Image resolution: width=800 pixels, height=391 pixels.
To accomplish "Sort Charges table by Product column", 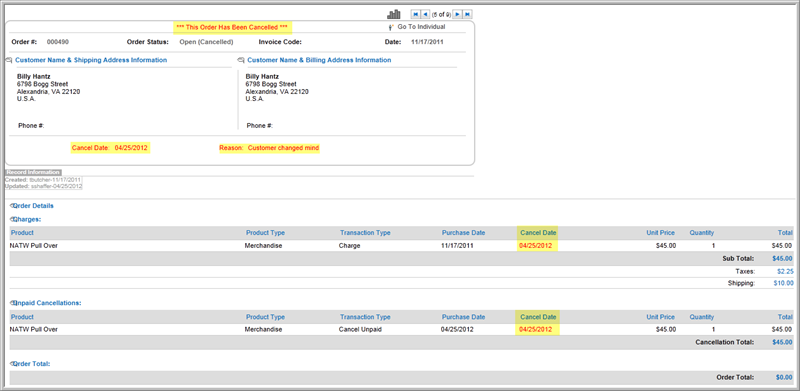I will pos(22,233).
